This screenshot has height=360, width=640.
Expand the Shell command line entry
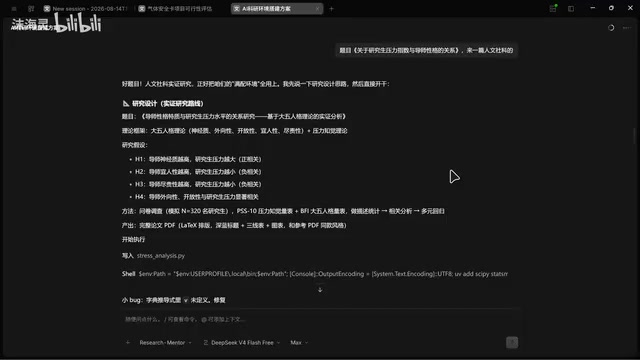click(315, 274)
